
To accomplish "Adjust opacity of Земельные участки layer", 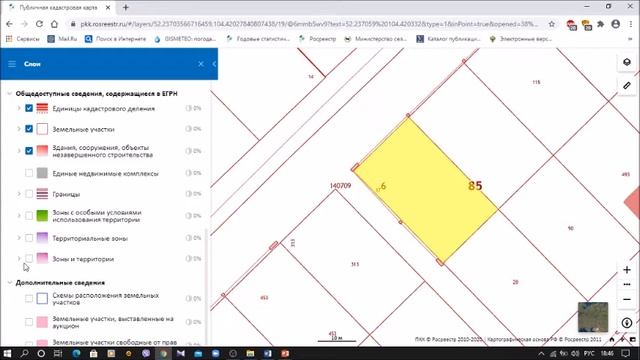I will click(x=193, y=129).
